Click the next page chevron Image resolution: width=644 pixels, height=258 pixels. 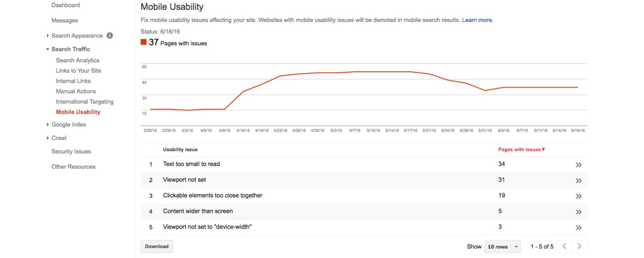coord(580,246)
